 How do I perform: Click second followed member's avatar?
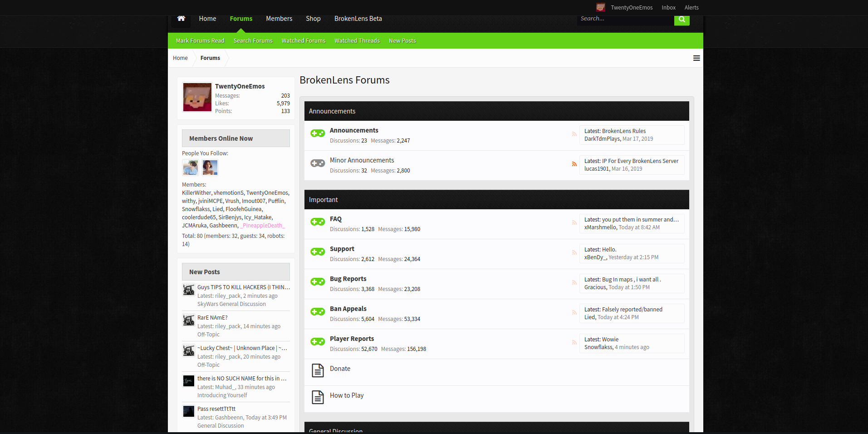click(x=210, y=168)
